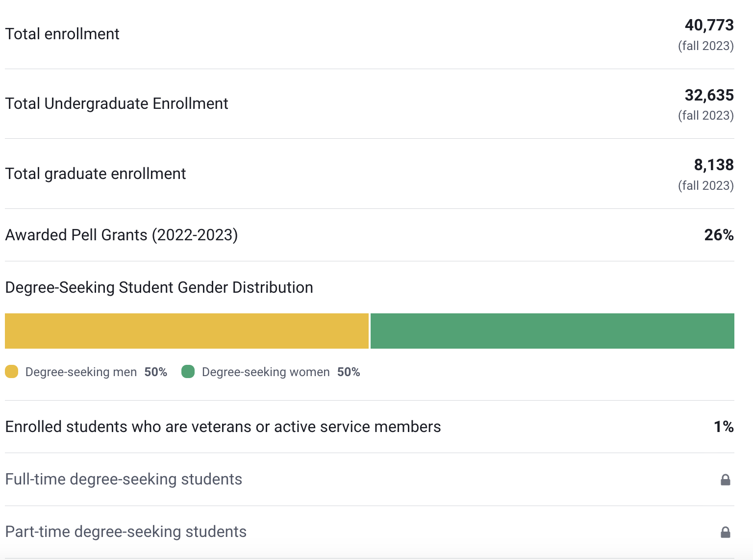
Task: Click the 40,773 total enrollment value
Action: pyautogui.click(x=709, y=25)
